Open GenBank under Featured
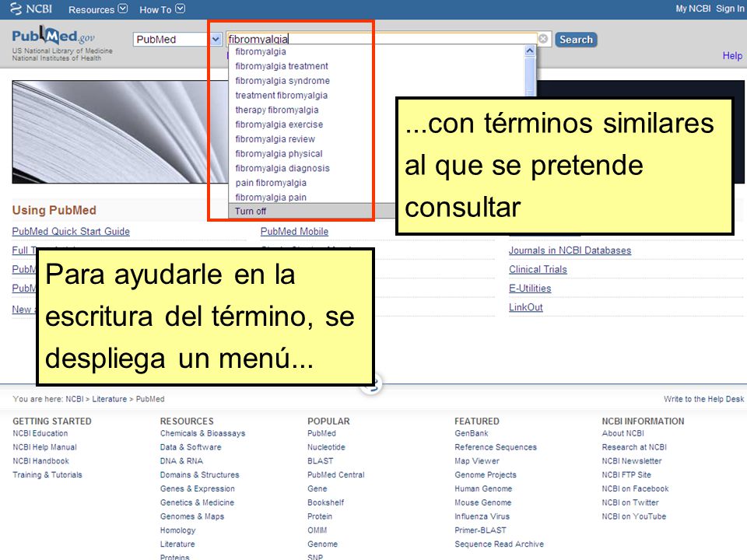 point(472,433)
